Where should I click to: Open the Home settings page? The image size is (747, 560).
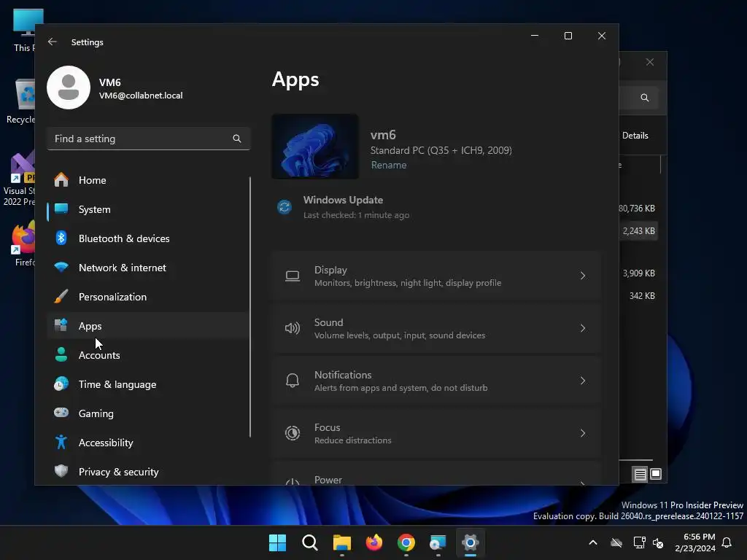[x=148, y=180]
